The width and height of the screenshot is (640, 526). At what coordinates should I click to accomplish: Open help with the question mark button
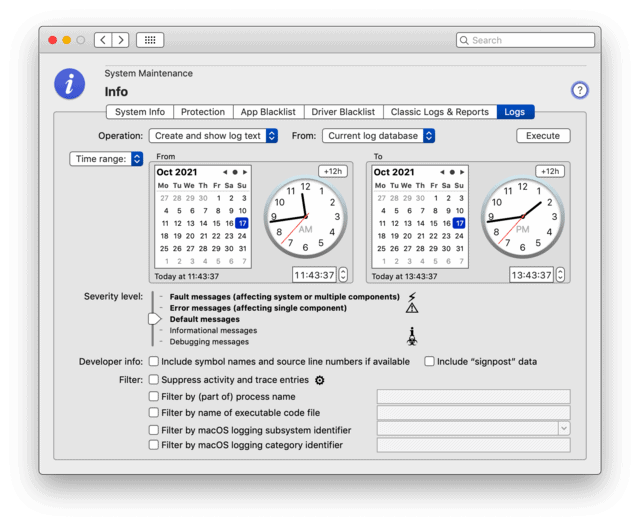(x=579, y=90)
